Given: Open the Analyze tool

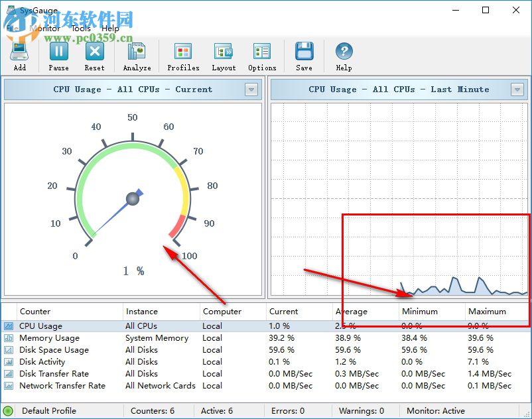Looking at the screenshot, I should tap(137, 52).
